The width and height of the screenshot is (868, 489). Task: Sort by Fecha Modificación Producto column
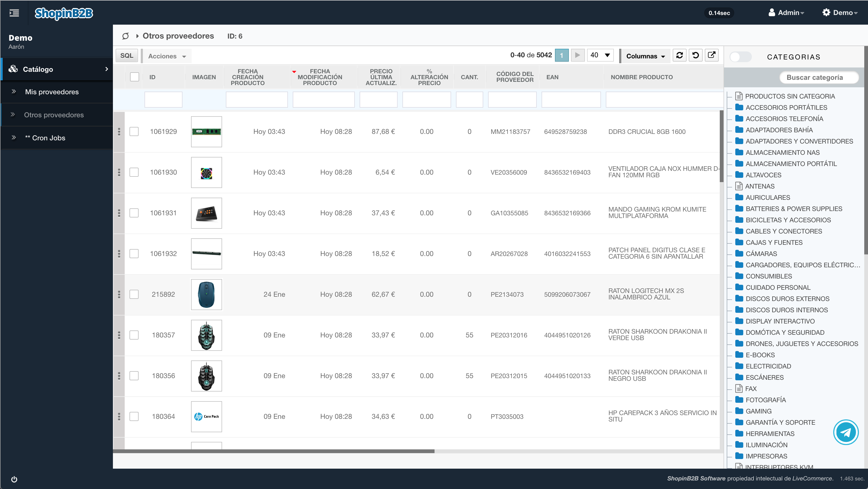[320, 77]
